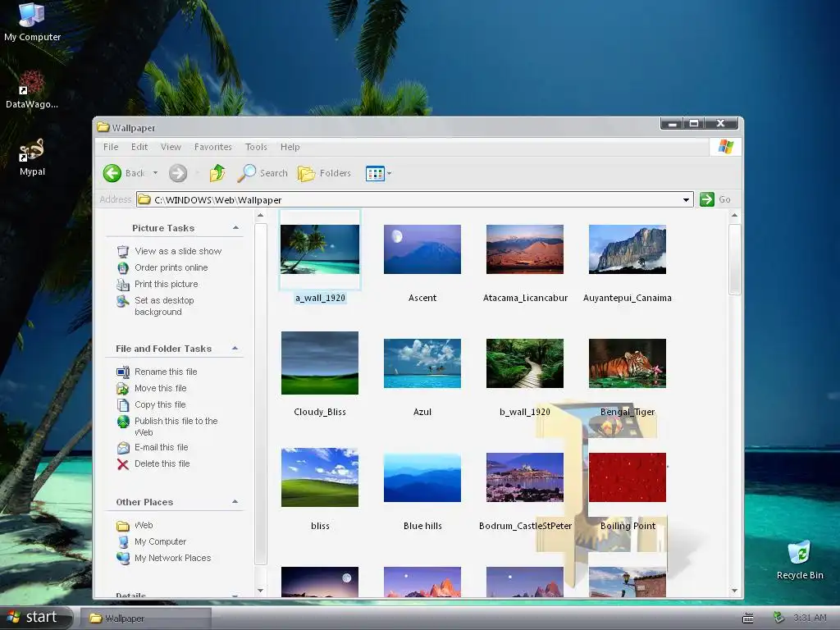This screenshot has height=630, width=840.
Task: Select the Blue hills thumbnail
Action: [422, 477]
